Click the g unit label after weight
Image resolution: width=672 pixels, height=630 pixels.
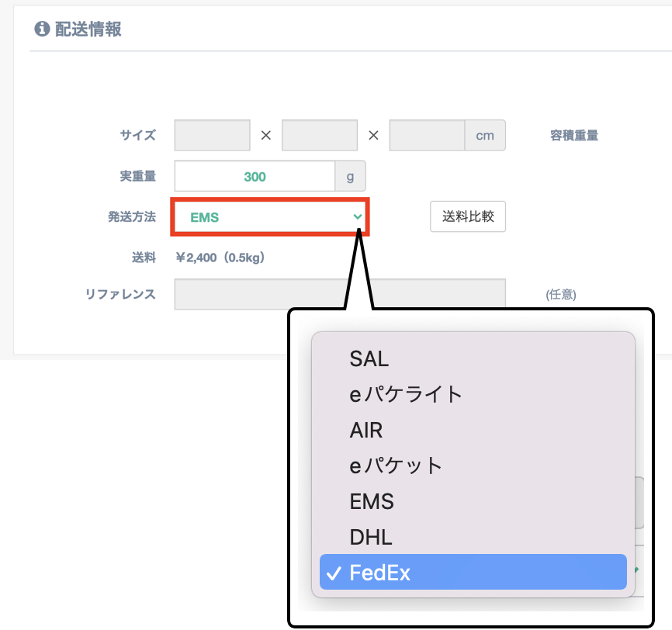coord(350,176)
